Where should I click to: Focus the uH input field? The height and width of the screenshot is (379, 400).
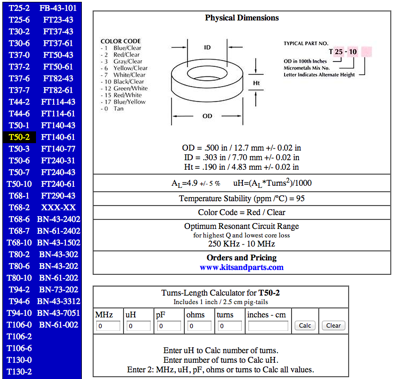(138, 326)
